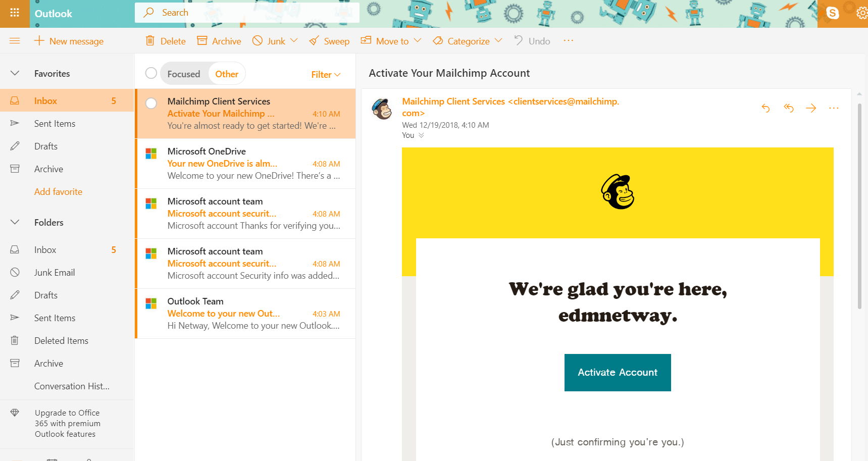Open the Junk Email folder
Viewport: 868px width, 461px height.
[x=55, y=273]
